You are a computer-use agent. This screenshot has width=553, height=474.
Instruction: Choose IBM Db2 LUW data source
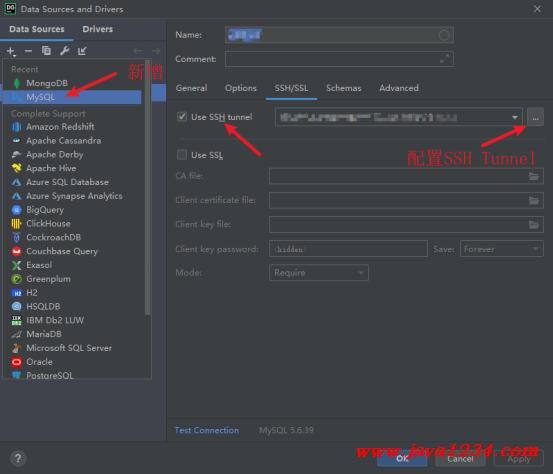click(x=73, y=320)
